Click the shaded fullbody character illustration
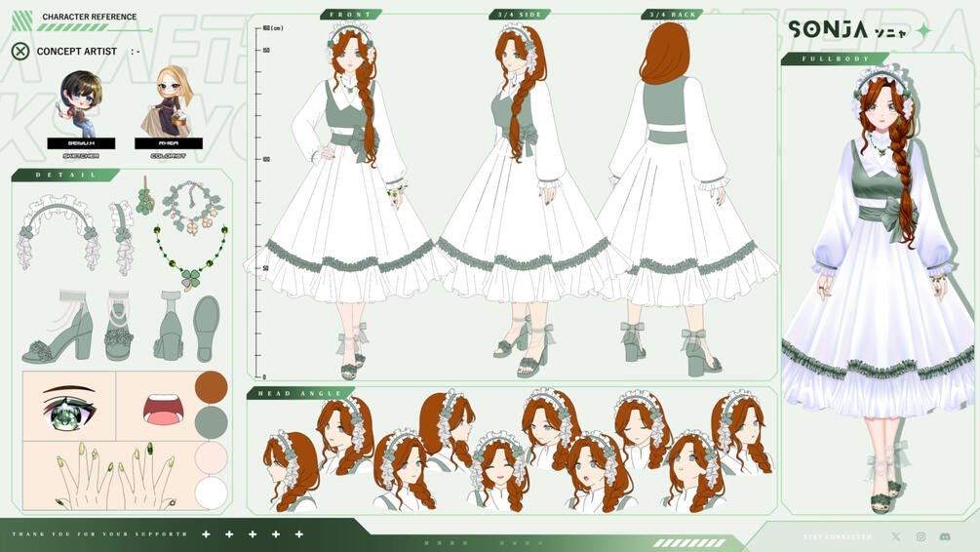This screenshot has height=552, width=980. point(880,289)
